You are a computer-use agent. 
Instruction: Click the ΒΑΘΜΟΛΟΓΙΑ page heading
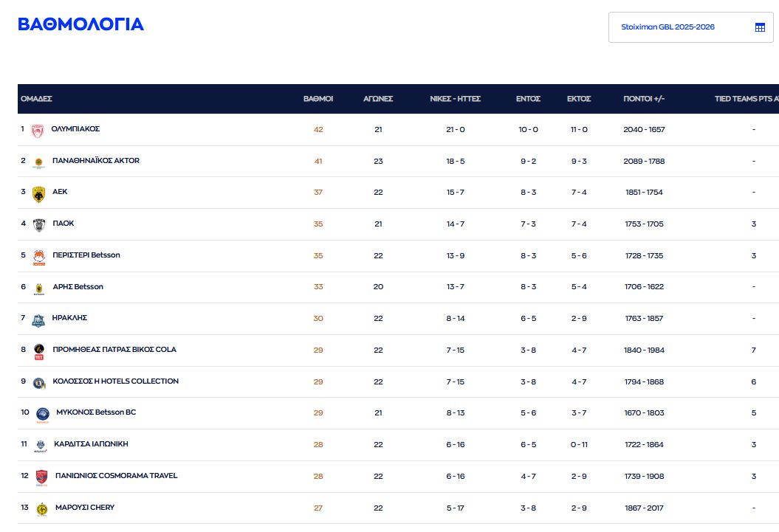(80, 24)
